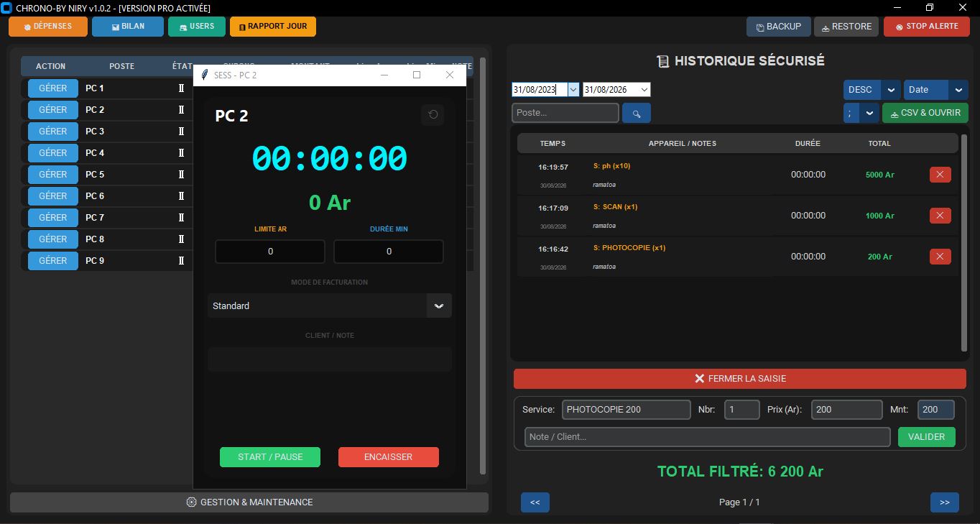The width and height of the screenshot is (980, 524).
Task: Go to previous page with << button
Action: pyautogui.click(x=535, y=502)
